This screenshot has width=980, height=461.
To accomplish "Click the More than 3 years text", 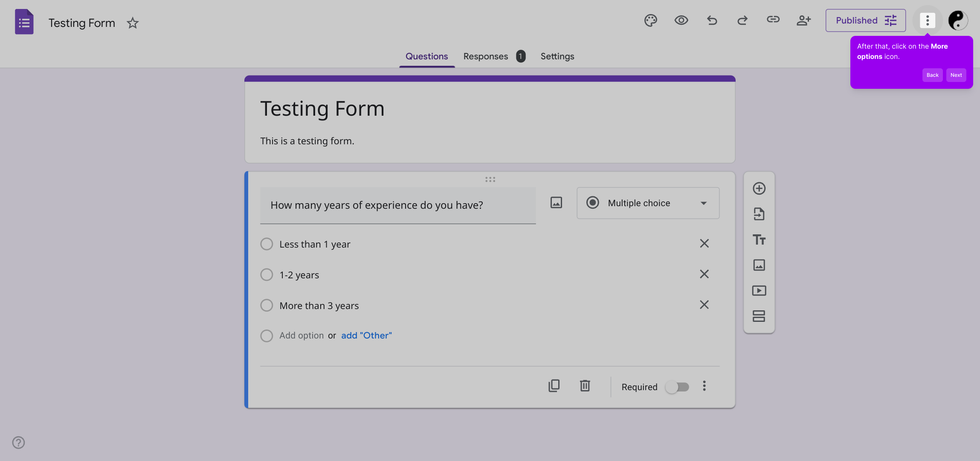I will [x=319, y=306].
